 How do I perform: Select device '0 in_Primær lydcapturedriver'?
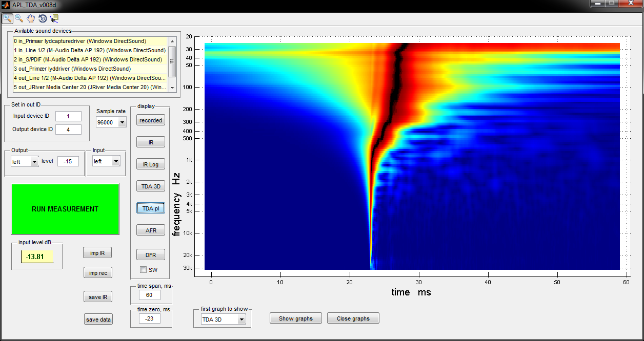(90, 41)
